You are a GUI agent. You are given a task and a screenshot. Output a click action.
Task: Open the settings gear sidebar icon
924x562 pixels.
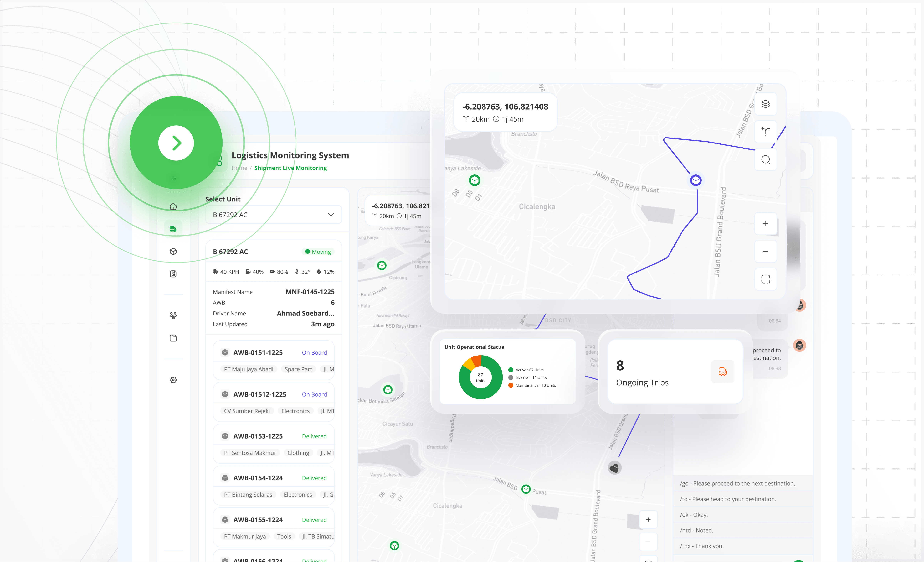point(173,380)
